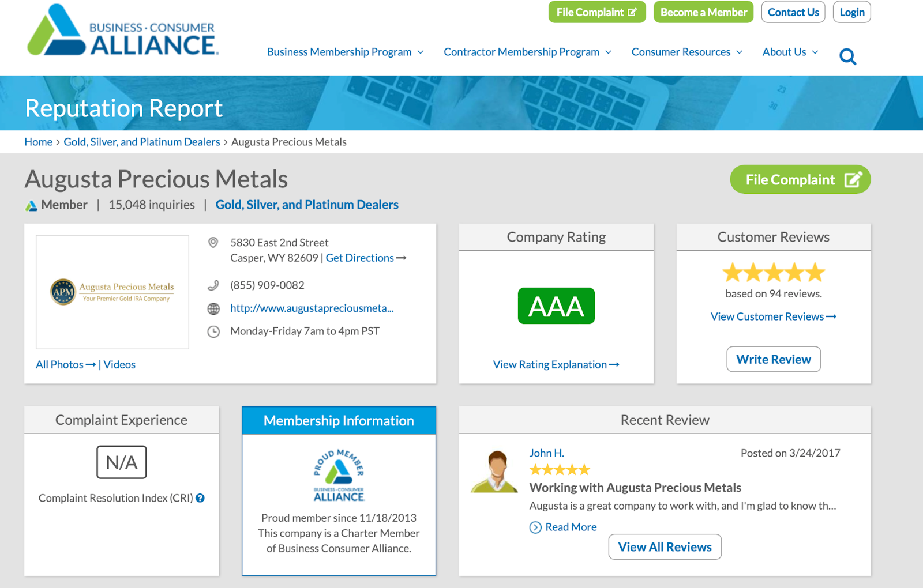Expand the Business Membership Program menu

coord(345,52)
